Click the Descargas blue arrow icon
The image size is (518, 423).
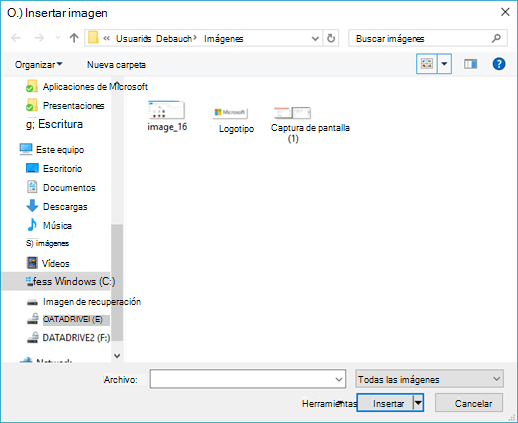(32, 206)
